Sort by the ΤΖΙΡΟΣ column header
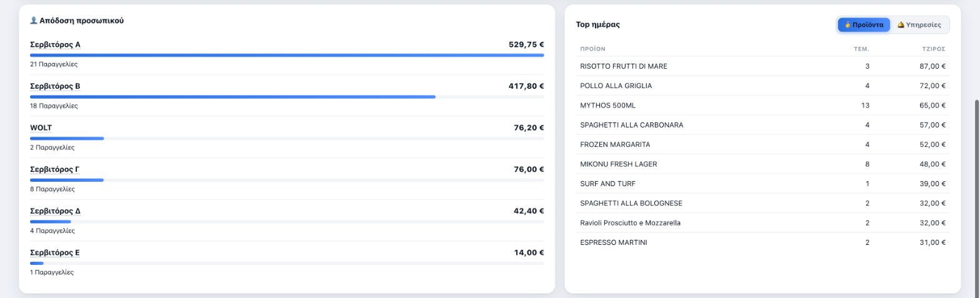Viewport: 980px width, 298px height. click(933, 48)
